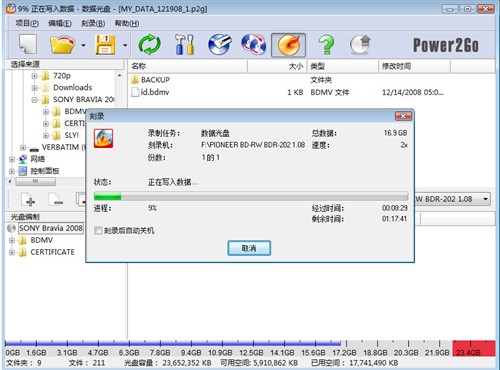Click the 取消 cancel button
The width and height of the screenshot is (500, 370).
tap(249, 248)
